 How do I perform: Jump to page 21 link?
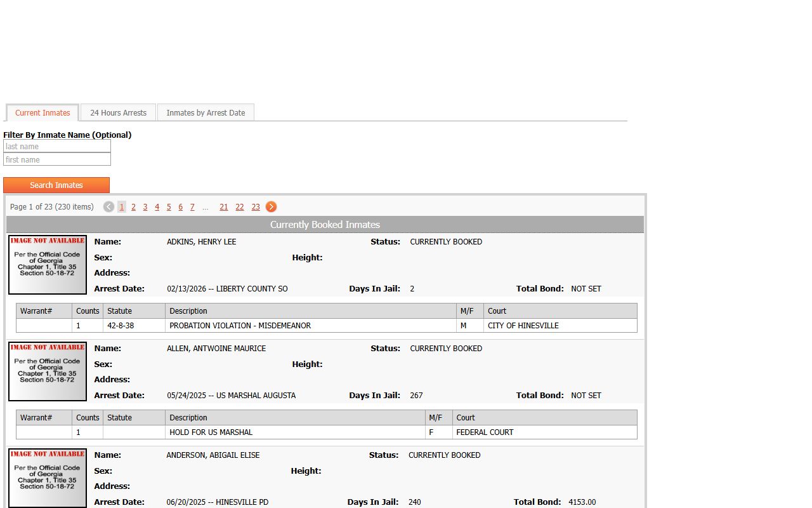click(224, 207)
